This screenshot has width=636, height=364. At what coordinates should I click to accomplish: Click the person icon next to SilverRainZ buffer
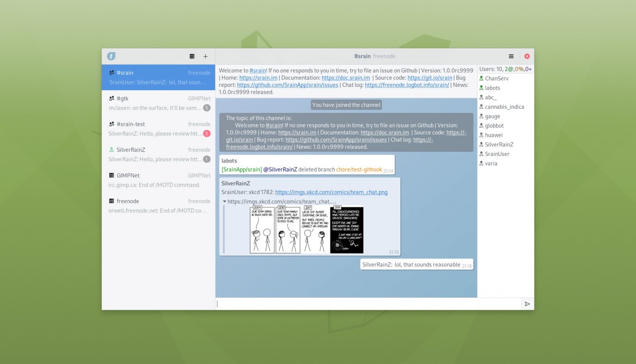click(x=111, y=149)
